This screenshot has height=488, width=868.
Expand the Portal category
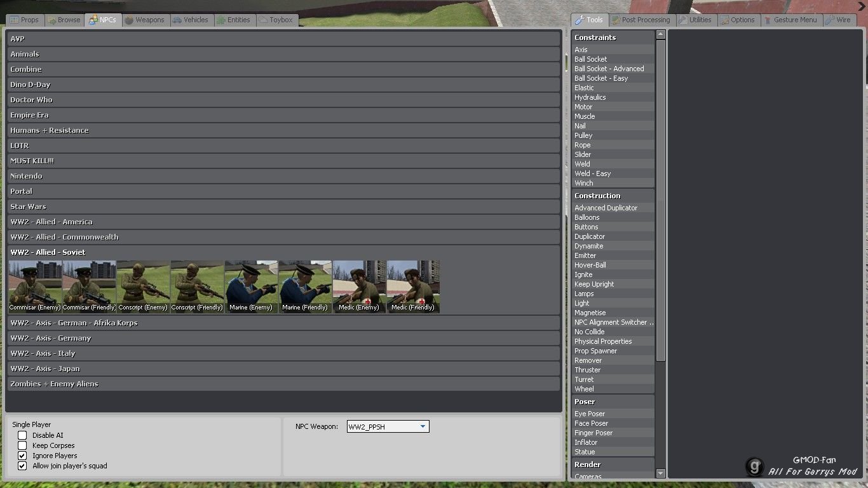point(283,191)
